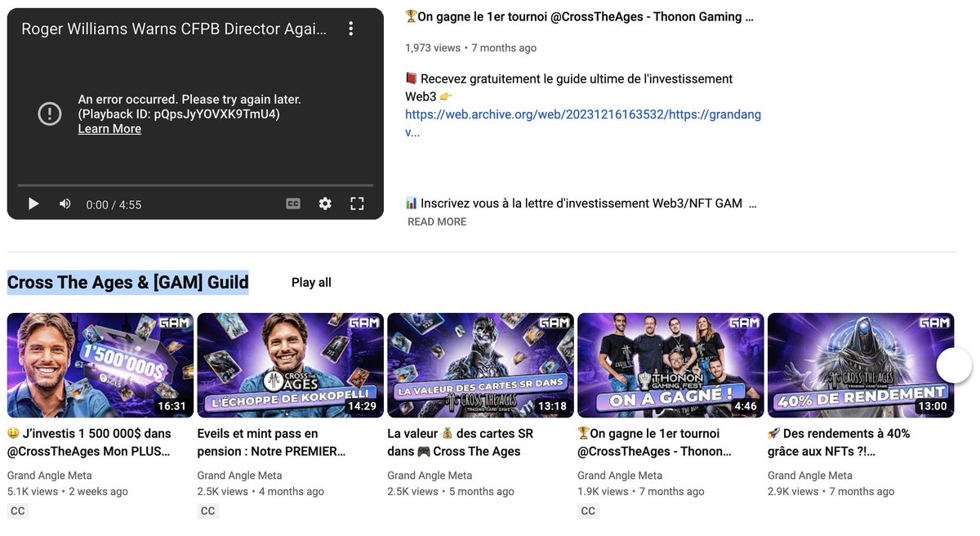Expand description with READ MORE
The height and width of the screenshot is (536, 980).
pos(437,221)
